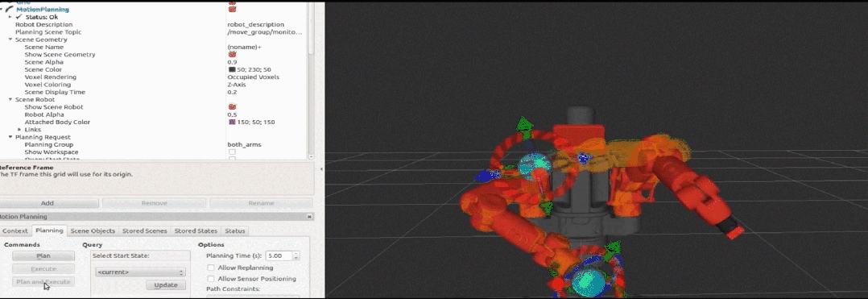Open the Select Start State dropdown
Screen dimensions: 868x299
140,272
